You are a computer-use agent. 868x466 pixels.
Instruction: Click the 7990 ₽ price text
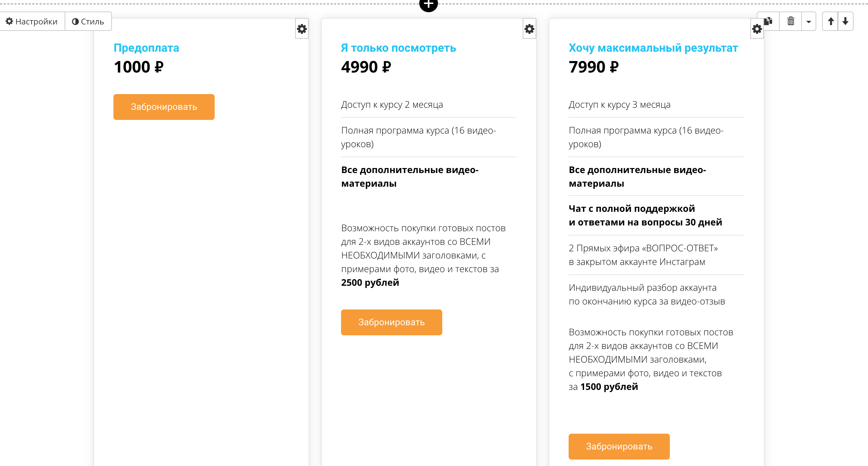[594, 67]
